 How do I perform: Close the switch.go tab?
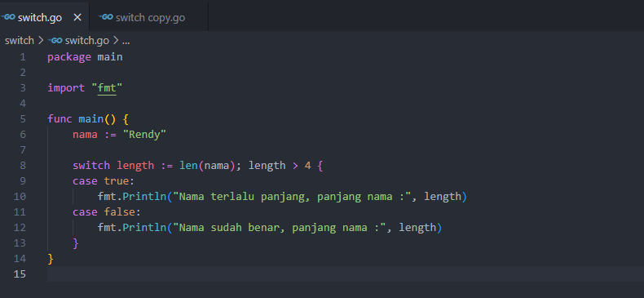[77, 18]
